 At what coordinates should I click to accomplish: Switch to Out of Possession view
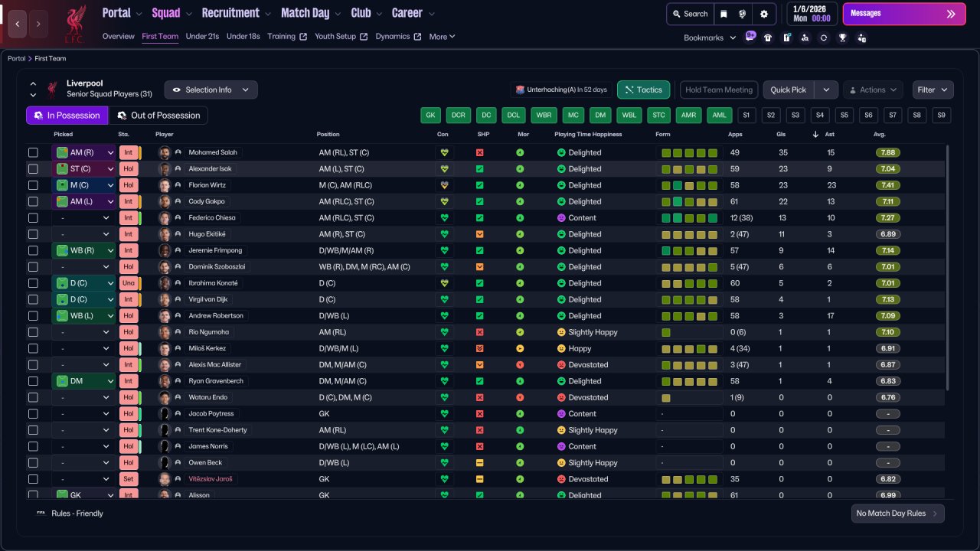(x=158, y=116)
